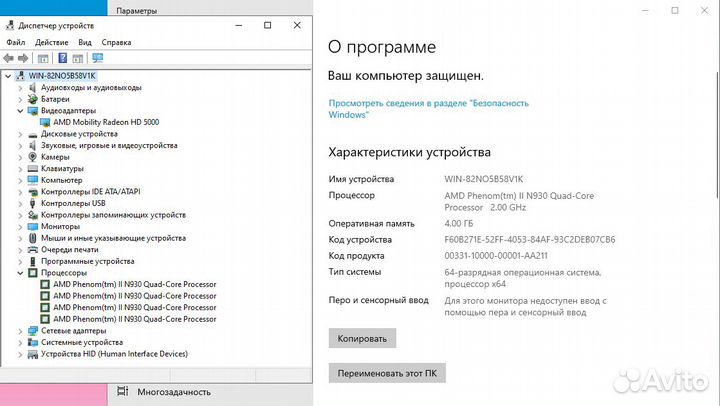Click the Контроллеры IDE ATA/ATAPI icon
Screen dimensions: 720x406
[33, 192]
